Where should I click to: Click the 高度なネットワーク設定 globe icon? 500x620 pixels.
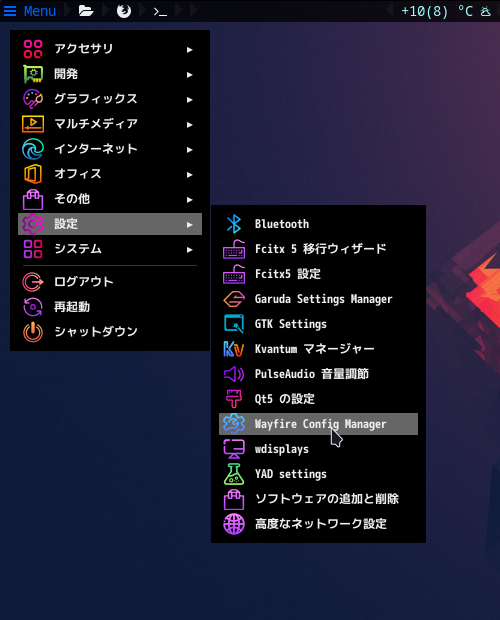(234, 524)
